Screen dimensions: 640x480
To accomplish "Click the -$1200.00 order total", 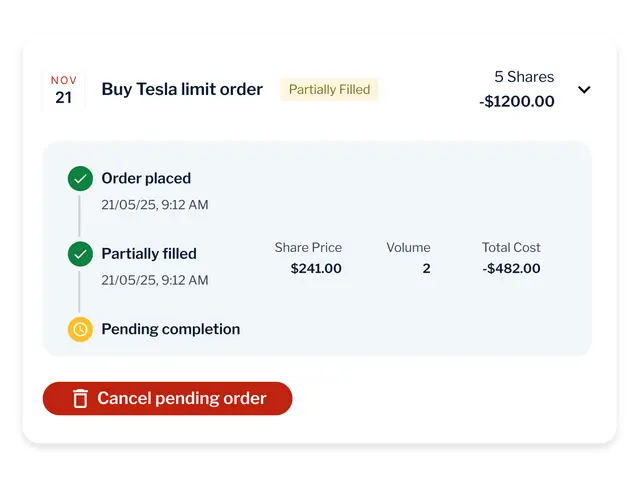I will pyautogui.click(x=516, y=101).
